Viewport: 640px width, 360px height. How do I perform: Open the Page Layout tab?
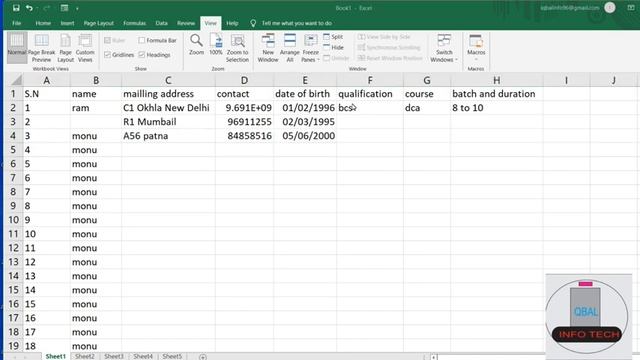pyautogui.click(x=99, y=23)
